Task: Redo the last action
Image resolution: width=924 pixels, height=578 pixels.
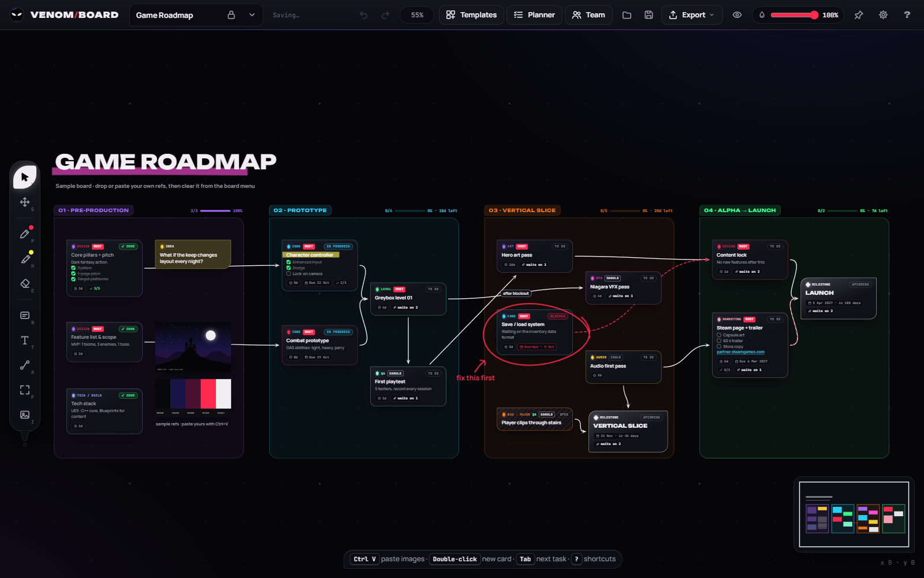Action: pyautogui.click(x=385, y=15)
